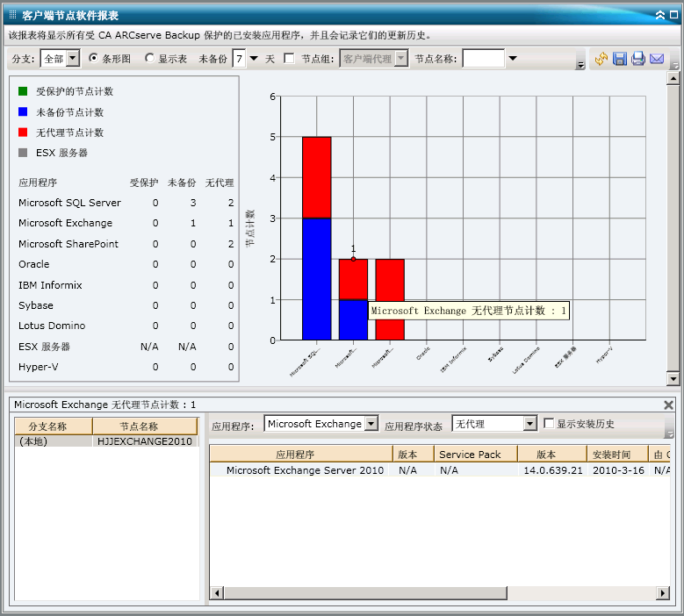684x616 pixels.
Task: Close the Microsoft Exchange detail pane
Action: point(668,405)
